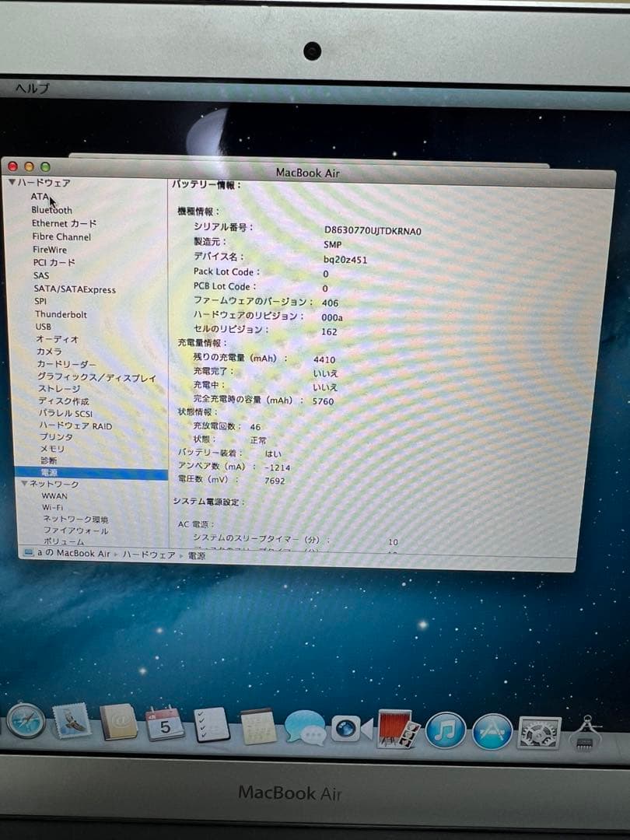Open グラフィックス/ディスプレイ information

(x=97, y=378)
